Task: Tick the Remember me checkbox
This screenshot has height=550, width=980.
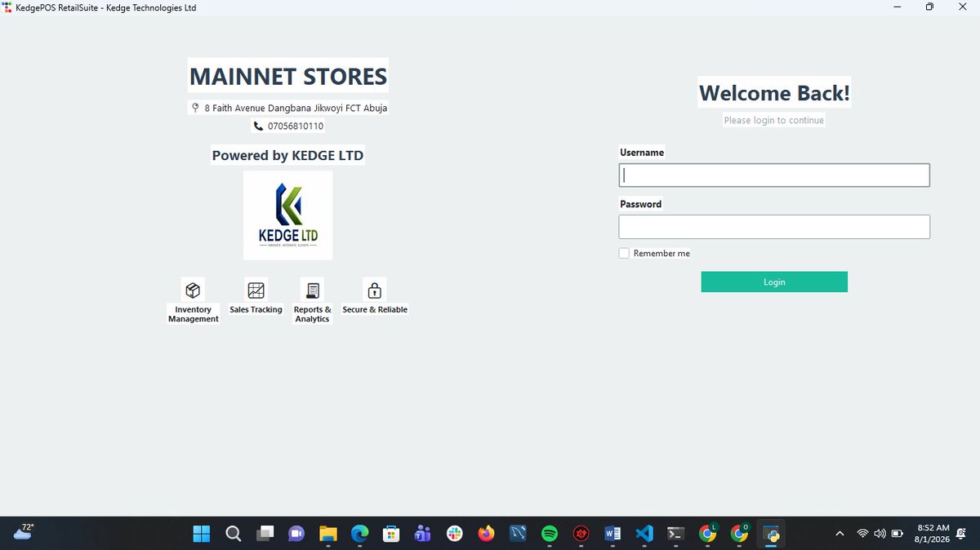Action: point(624,254)
